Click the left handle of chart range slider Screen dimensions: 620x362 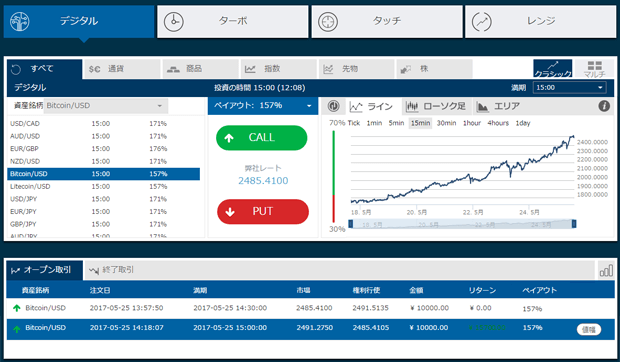point(350,224)
